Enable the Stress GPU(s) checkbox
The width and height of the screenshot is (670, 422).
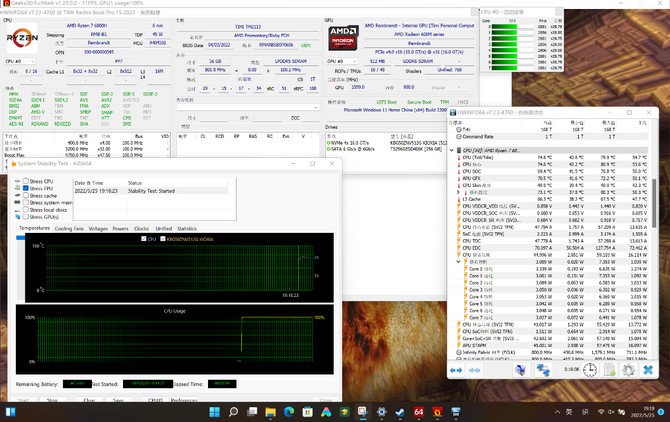pos(26,217)
